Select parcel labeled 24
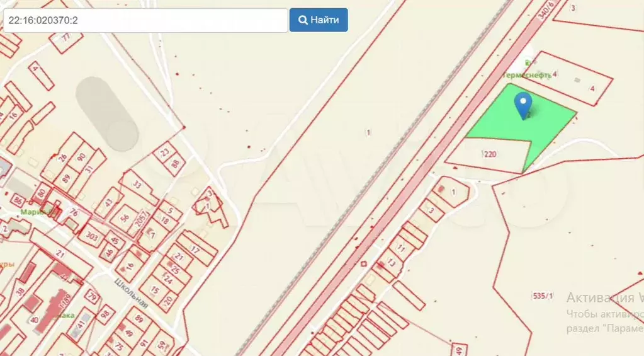644x356 pixels. 168,279
